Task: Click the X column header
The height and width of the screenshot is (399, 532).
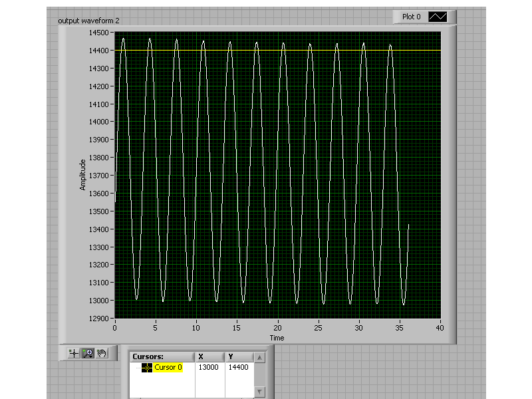Action: (x=201, y=356)
